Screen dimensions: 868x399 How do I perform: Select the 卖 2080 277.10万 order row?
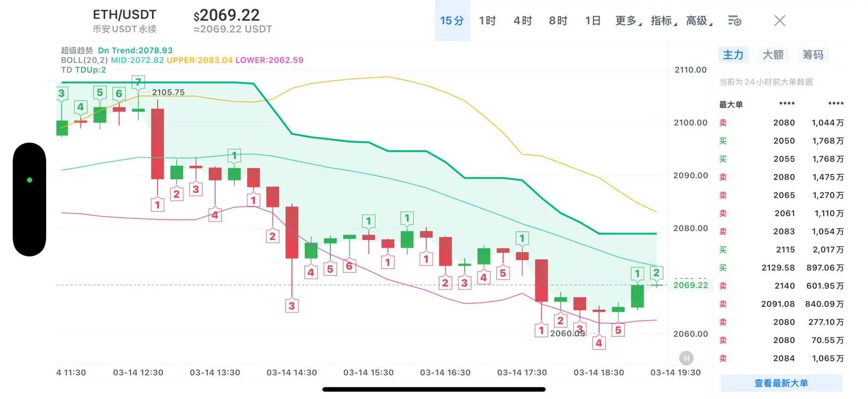[x=781, y=322]
